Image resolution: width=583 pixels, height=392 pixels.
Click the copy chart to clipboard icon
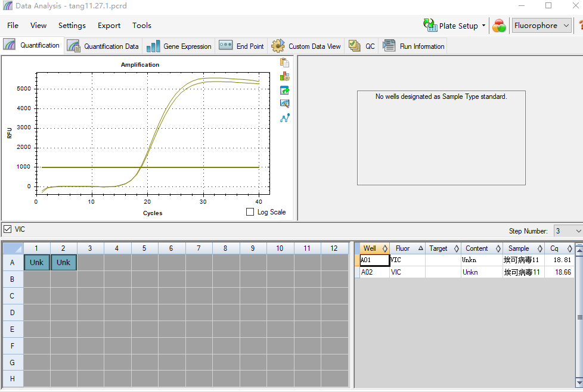pyautogui.click(x=284, y=63)
